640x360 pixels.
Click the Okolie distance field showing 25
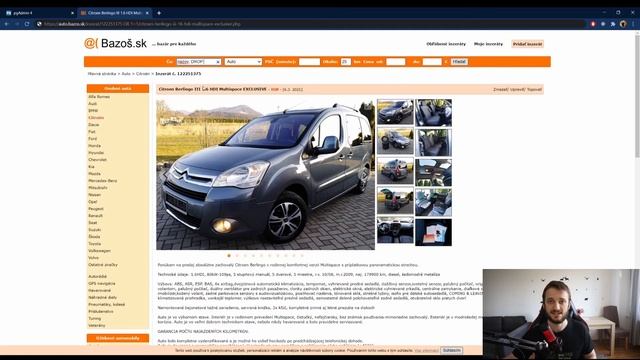point(345,62)
